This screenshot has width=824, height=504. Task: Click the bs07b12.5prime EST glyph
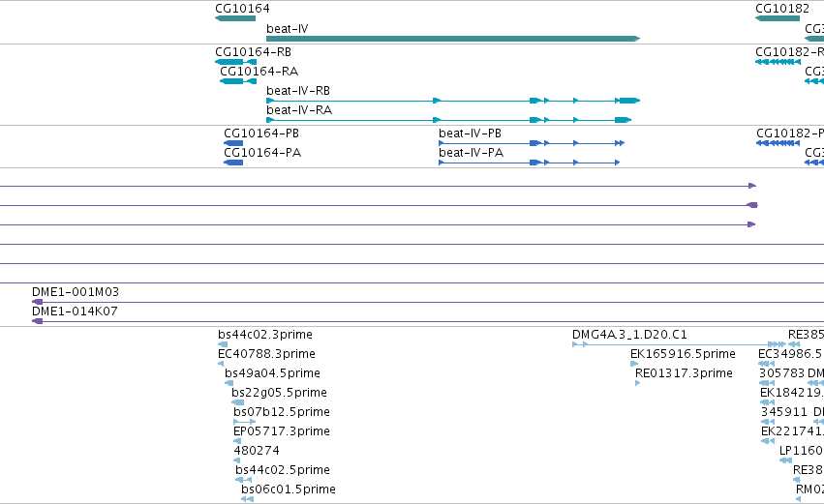(x=245, y=422)
